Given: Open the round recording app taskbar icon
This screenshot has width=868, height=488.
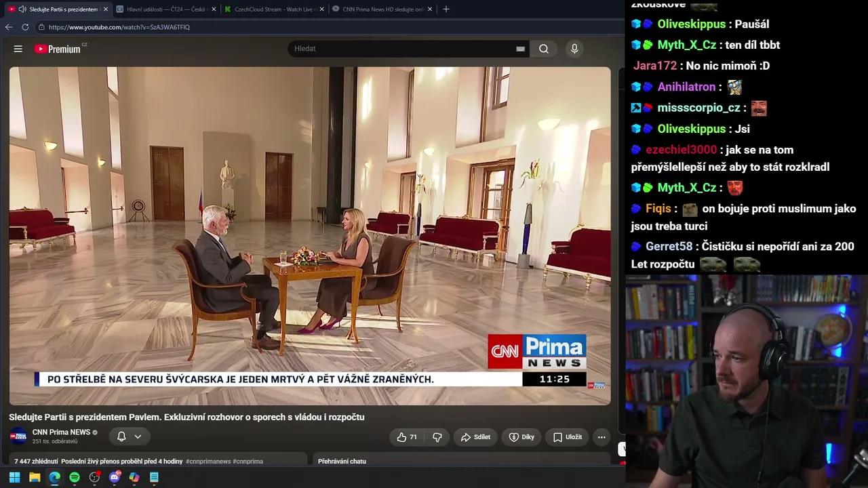Looking at the screenshot, I should pos(94,477).
